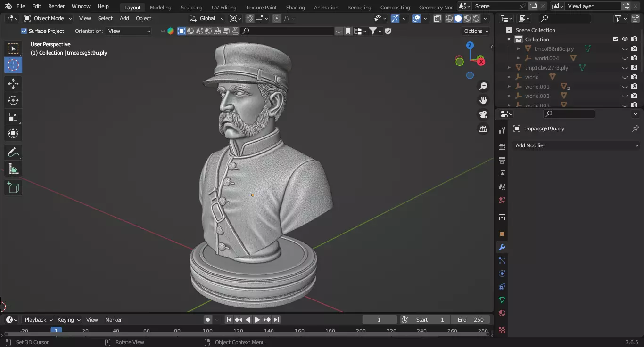Image resolution: width=644 pixels, height=347 pixels.
Task: Open the File menu
Action: 21,6
